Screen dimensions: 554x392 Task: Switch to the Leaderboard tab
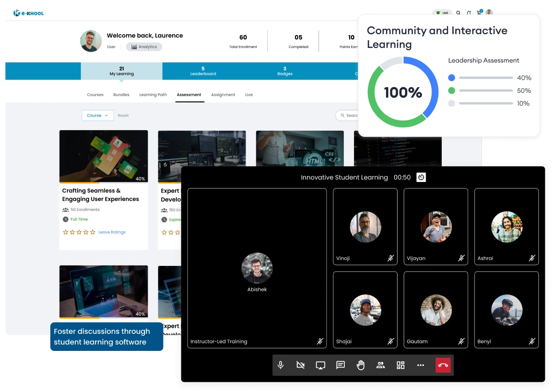pyautogui.click(x=203, y=71)
